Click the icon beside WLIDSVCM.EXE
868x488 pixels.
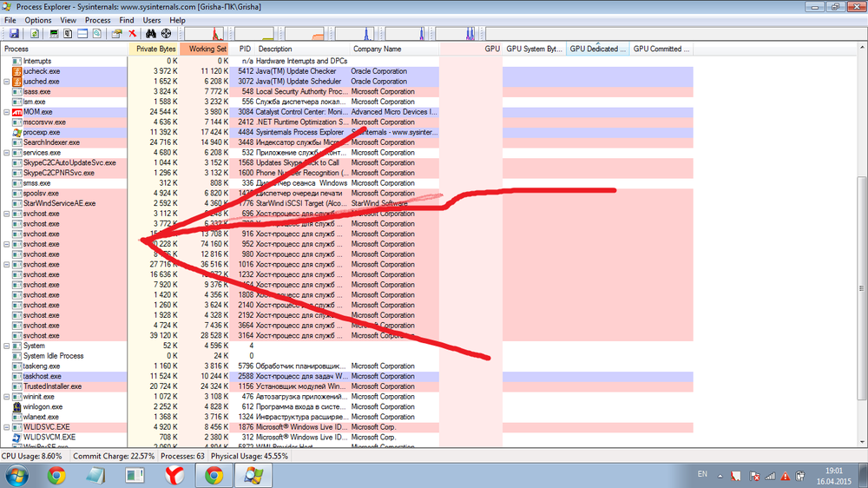[17, 437]
